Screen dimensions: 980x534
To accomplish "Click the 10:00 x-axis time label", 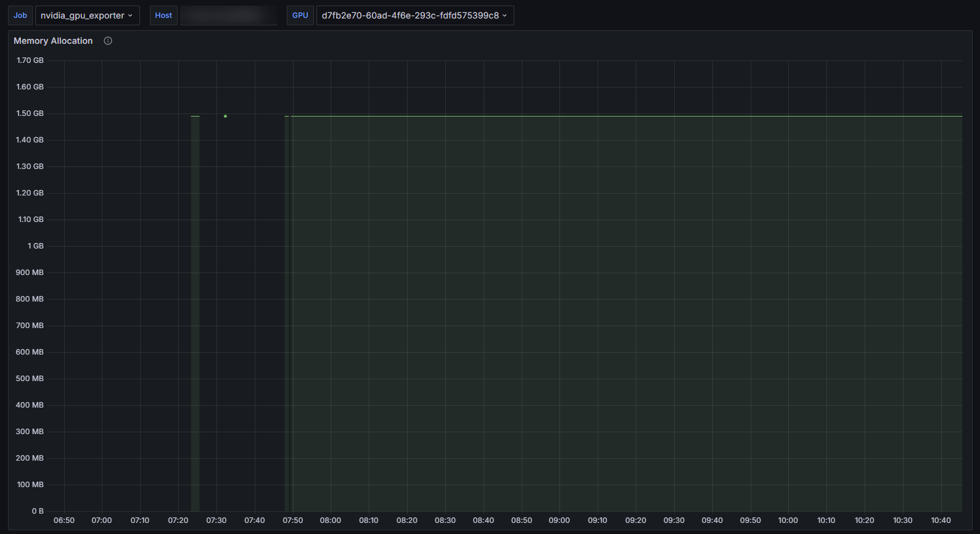I will pyautogui.click(x=788, y=520).
